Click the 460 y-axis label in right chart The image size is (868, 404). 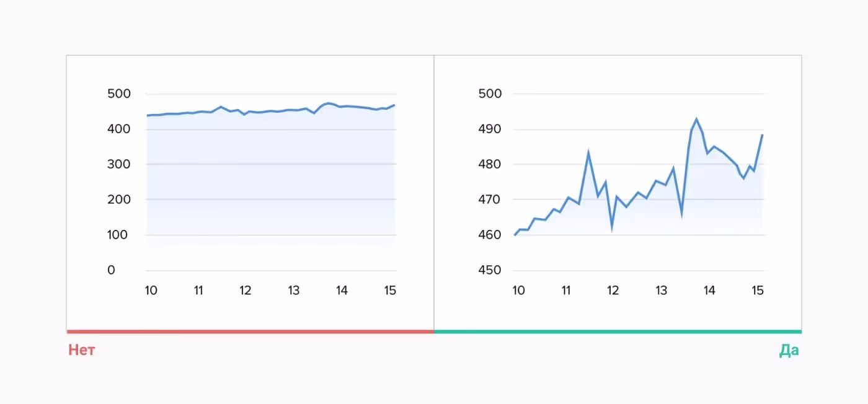[x=489, y=235]
